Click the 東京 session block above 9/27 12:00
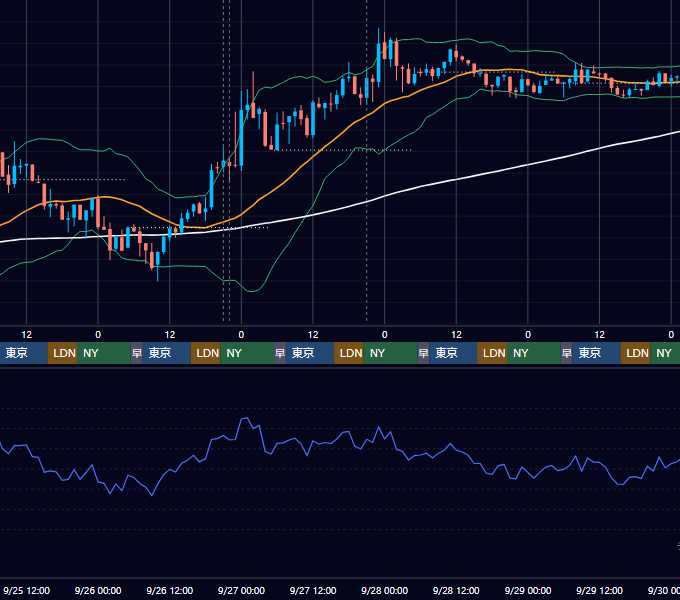This screenshot has height=600, width=680. coord(310,353)
